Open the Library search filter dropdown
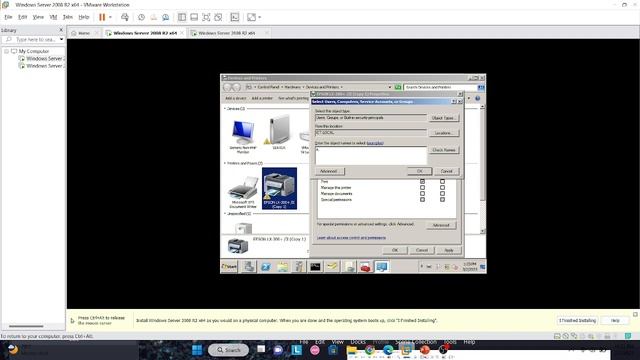Image resolution: width=640 pixels, height=360 pixels. coord(61,40)
